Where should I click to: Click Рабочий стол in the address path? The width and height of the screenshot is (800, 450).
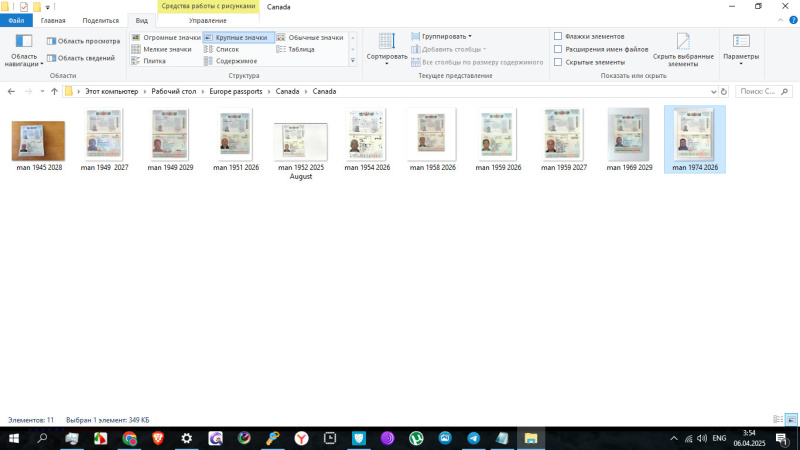click(172, 91)
